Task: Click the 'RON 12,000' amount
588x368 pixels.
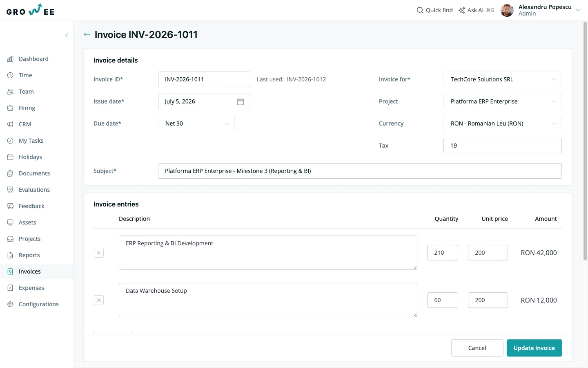Action: pos(539,300)
